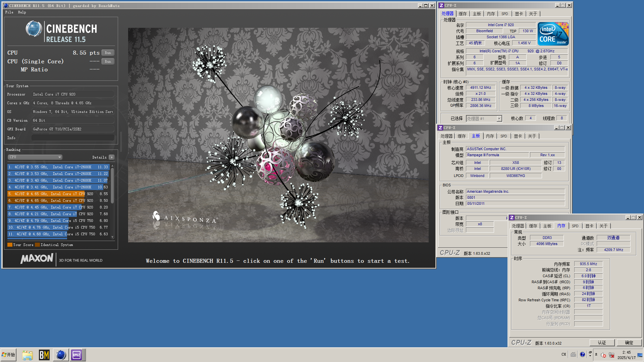Select ranking row 11 scoring 6.63
The image size is (644, 362).
pos(58,234)
